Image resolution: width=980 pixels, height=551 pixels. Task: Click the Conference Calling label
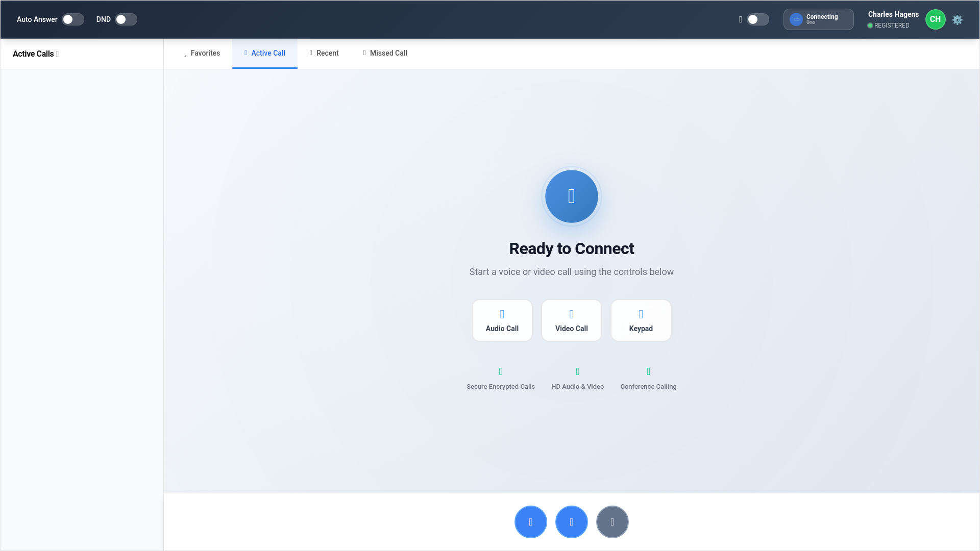point(649,387)
